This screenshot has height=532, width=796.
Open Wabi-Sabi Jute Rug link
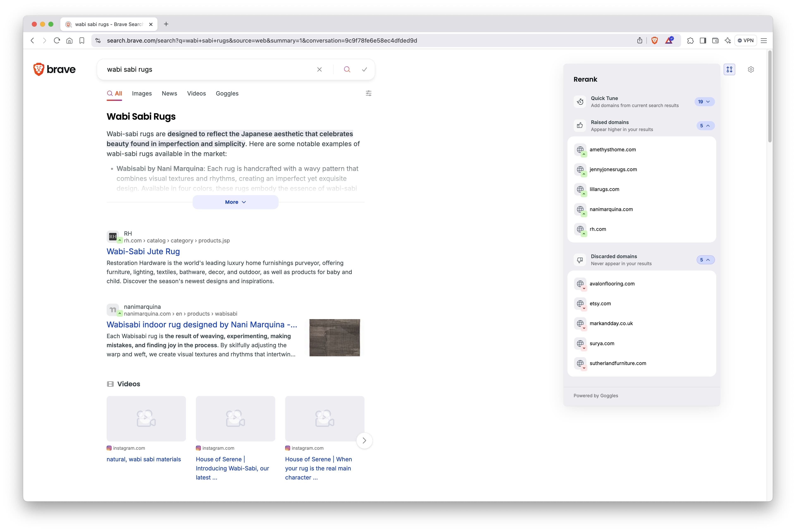click(143, 251)
